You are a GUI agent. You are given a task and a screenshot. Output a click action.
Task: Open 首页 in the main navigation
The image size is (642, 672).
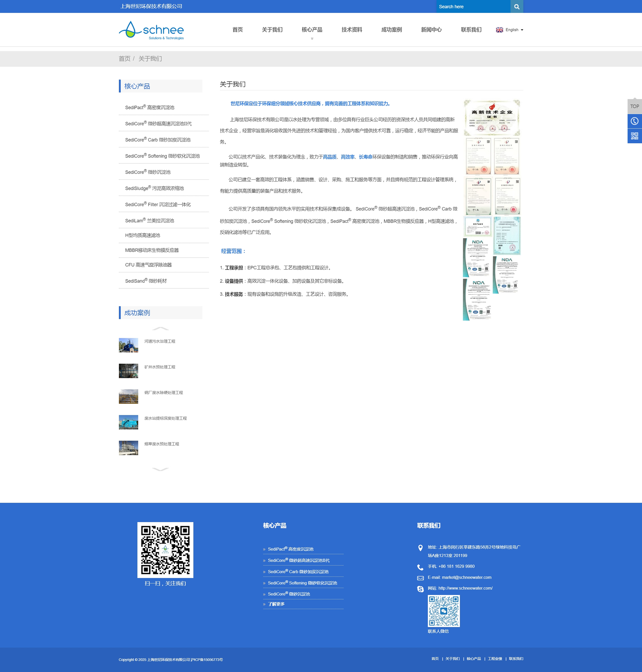pos(237,30)
